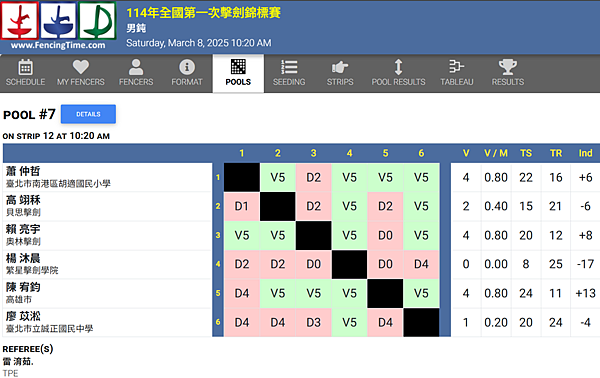The height and width of the screenshot is (378, 600).
Task: Select fencer name 賴 亮宇
Action: coord(23,229)
